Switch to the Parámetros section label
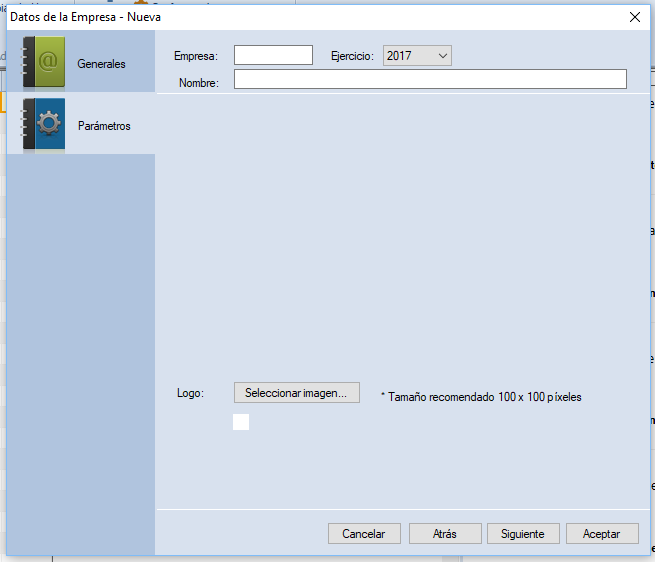The image size is (655, 562). point(104,126)
